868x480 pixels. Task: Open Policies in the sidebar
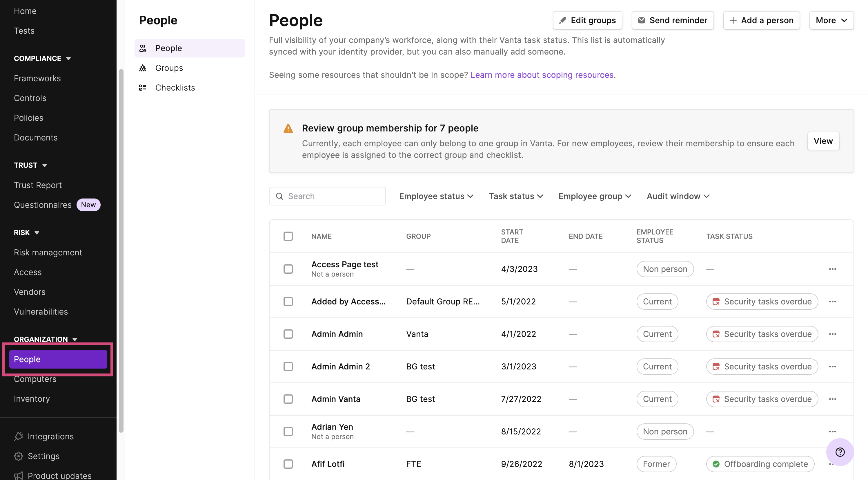(29, 118)
